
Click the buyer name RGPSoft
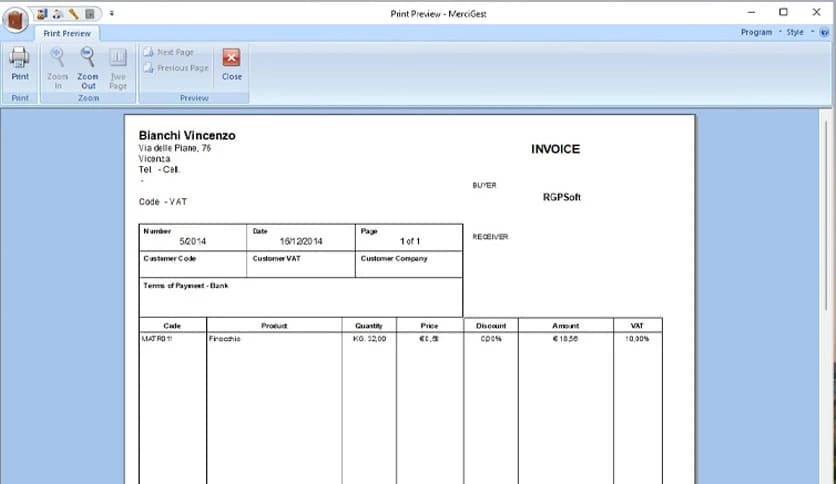point(561,197)
